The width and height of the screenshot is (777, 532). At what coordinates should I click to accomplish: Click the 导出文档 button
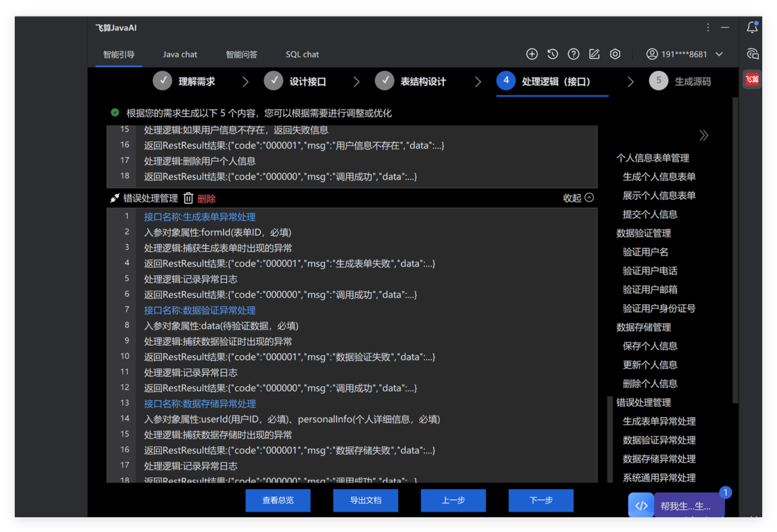366,500
